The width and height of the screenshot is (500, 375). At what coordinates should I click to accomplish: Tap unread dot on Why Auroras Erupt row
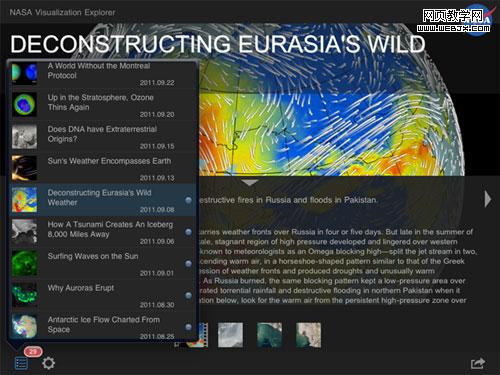pyautogui.click(x=188, y=295)
